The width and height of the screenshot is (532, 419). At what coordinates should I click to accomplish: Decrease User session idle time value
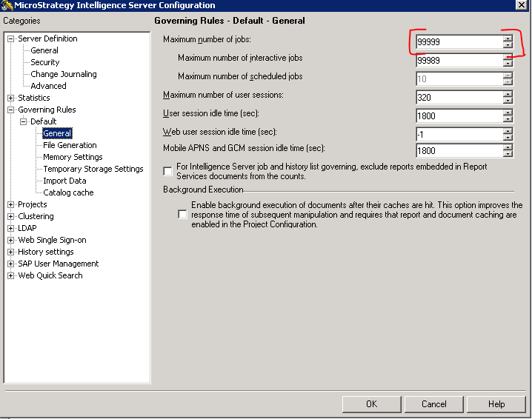(508, 120)
